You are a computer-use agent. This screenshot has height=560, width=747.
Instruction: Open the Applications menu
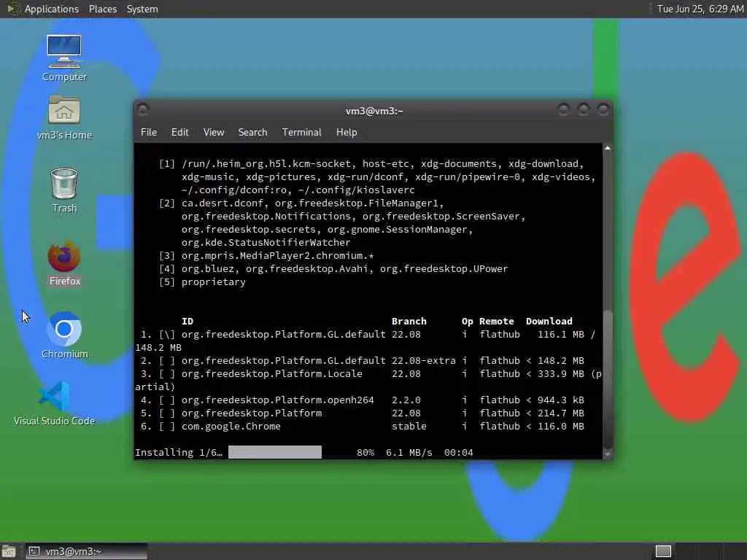click(52, 9)
